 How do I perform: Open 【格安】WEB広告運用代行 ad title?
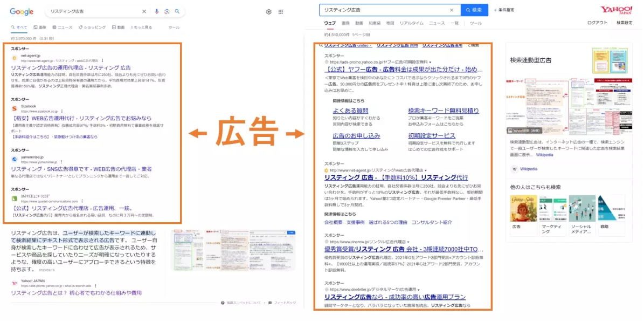pos(81,119)
